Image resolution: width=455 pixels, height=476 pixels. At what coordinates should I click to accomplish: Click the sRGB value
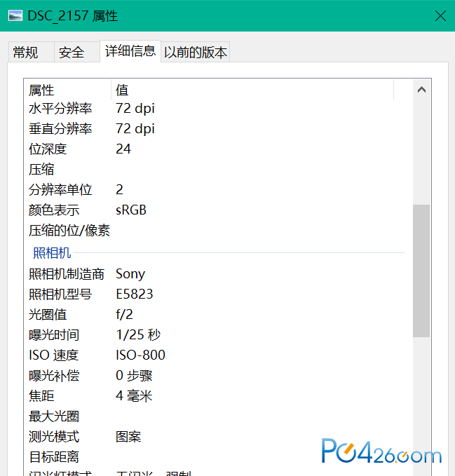coord(131,210)
